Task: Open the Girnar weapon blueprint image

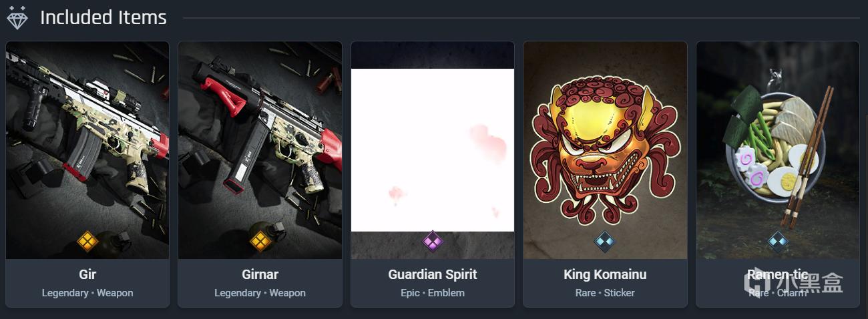Action: (x=260, y=150)
